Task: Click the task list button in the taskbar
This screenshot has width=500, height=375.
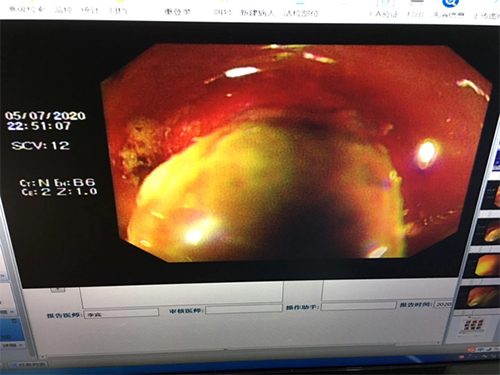Action: point(27,365)
